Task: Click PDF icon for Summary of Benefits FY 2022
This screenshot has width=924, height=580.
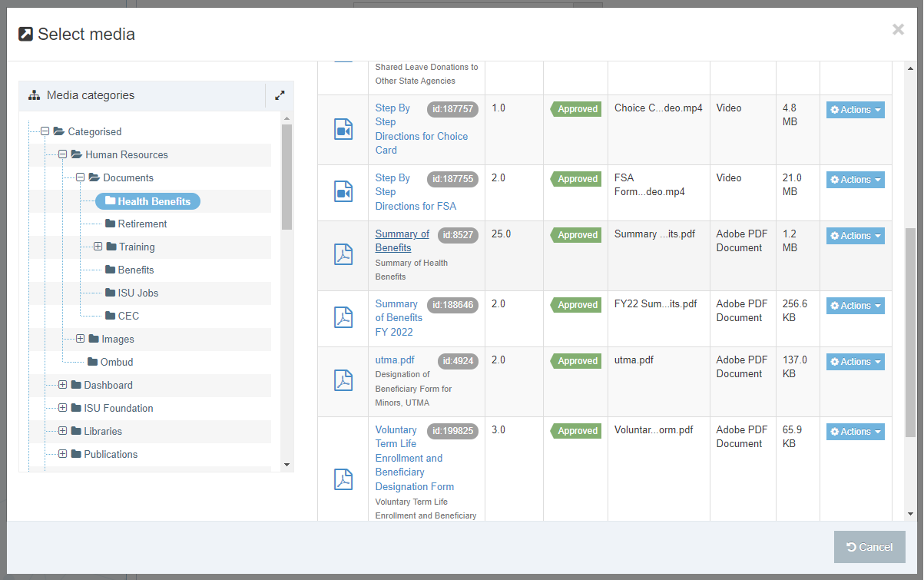Action: (343, 317)
